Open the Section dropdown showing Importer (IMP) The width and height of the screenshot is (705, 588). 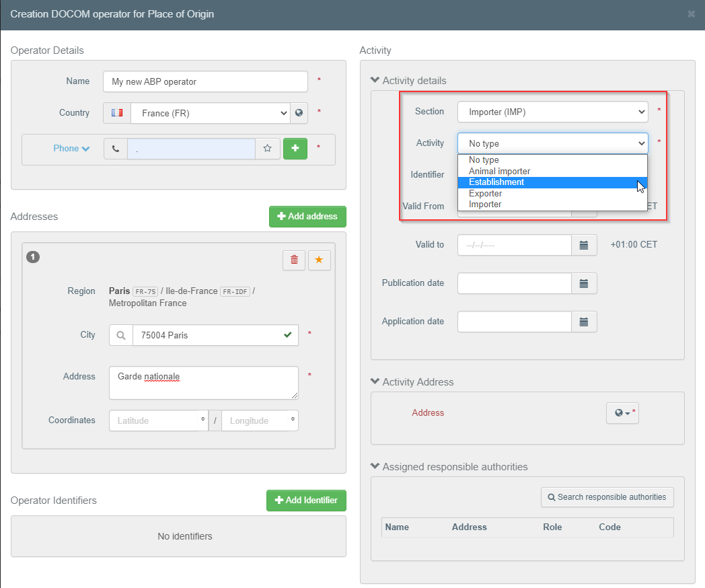(552, 112)
